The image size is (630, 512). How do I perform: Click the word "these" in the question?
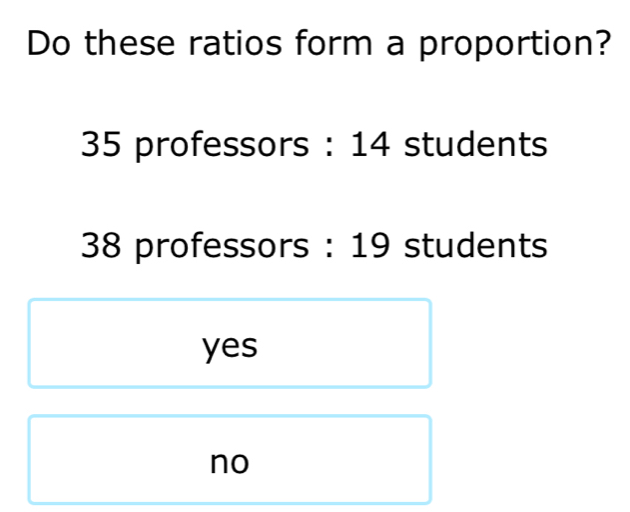coord(130,43)
